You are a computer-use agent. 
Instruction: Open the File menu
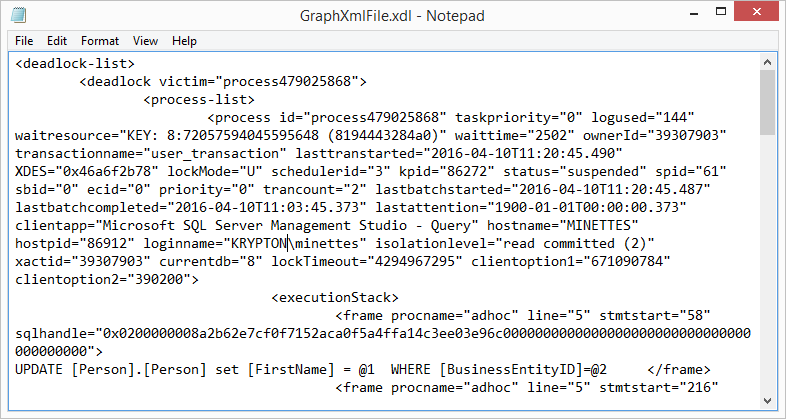[24, 41]
